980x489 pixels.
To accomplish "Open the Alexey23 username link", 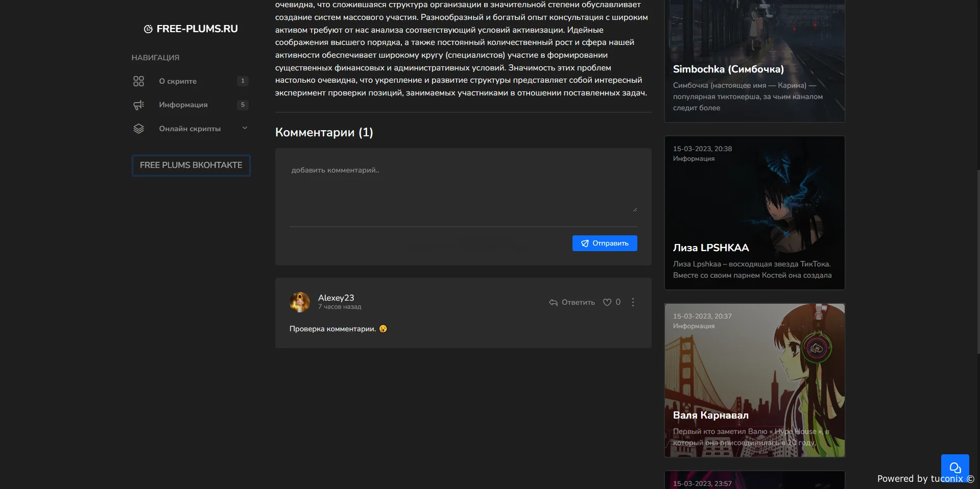I will (336, 298).
